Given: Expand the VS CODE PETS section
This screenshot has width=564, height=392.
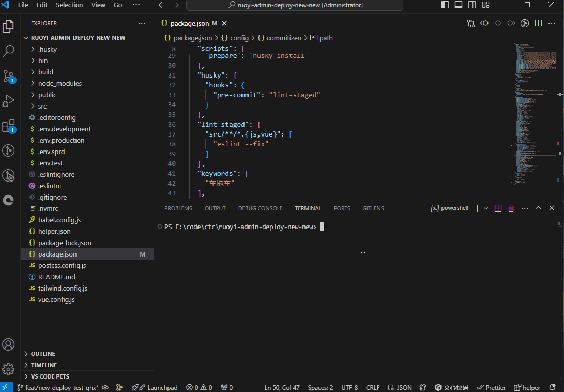Looking at the screenshot, I should [x=87, y=376].
